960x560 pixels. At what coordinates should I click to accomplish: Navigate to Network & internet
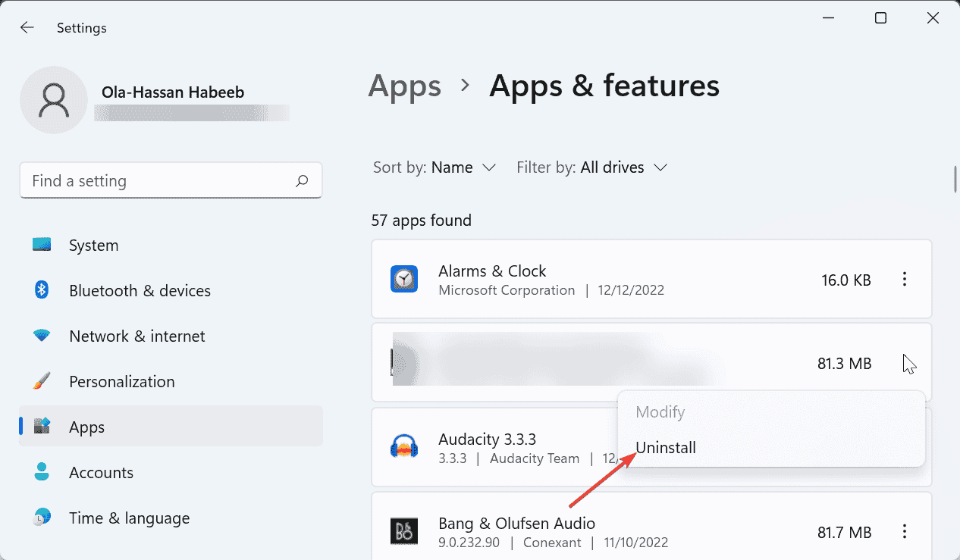136,336
